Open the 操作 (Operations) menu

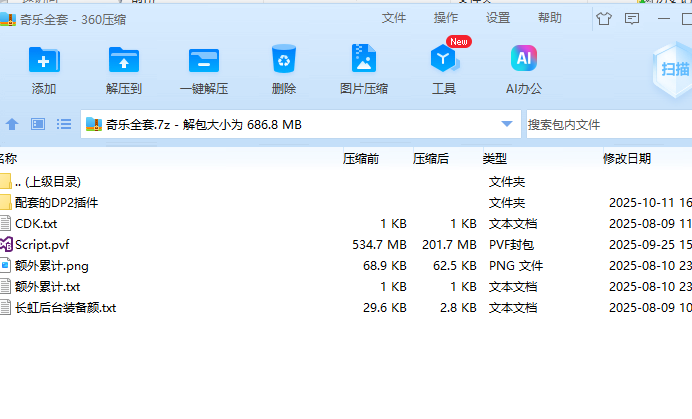pyautogui.click(x=446, y=18)
